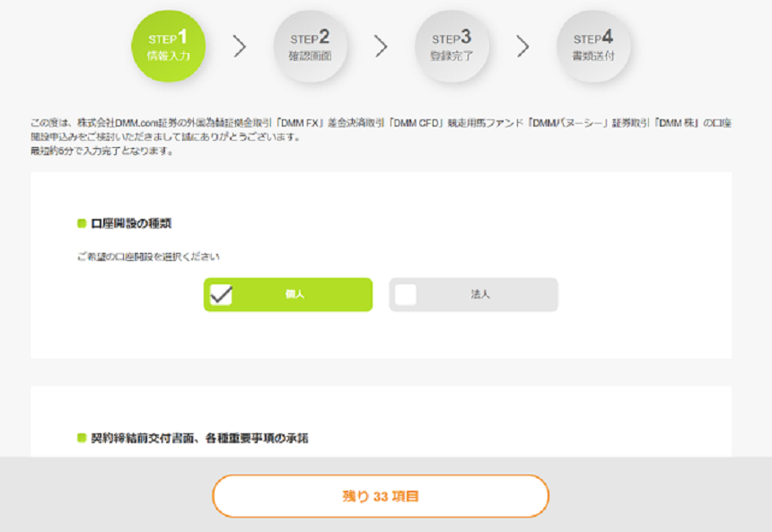Click the 最短約5分で入力完了 text line
The width and height of the screenshot is (772, 532).
tap(102, 151)
